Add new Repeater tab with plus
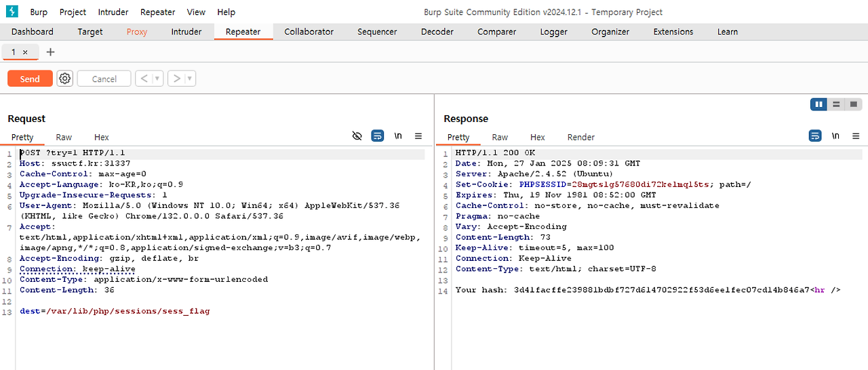This screenshot has height=370, width=868. tap(50, 52)
